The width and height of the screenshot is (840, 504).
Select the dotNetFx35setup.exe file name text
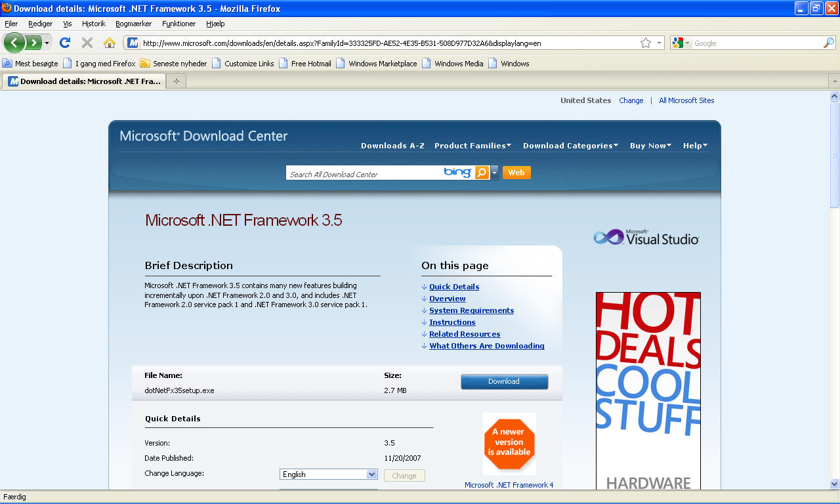(179, 390)
